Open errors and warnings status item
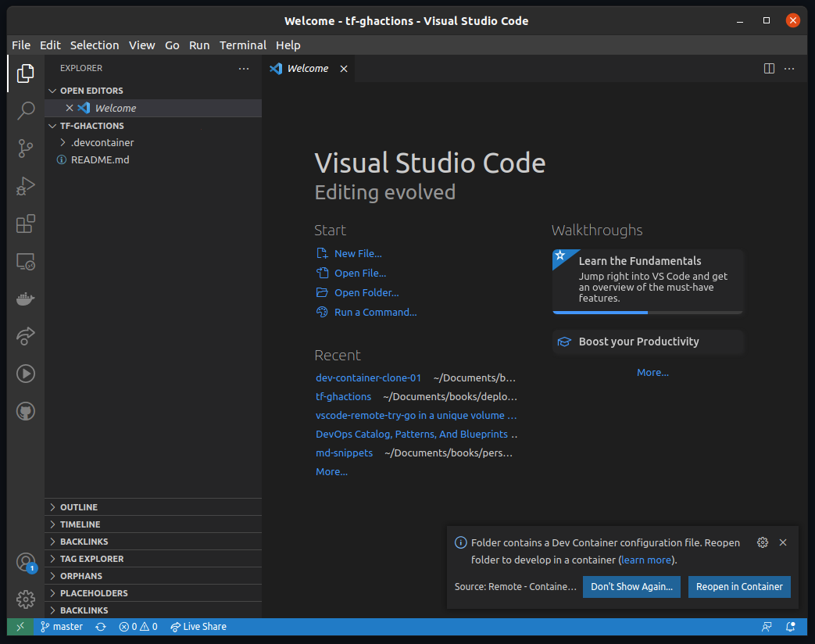Image resolution: width=815 pixels, height=644 pixels. coord(138,627)
